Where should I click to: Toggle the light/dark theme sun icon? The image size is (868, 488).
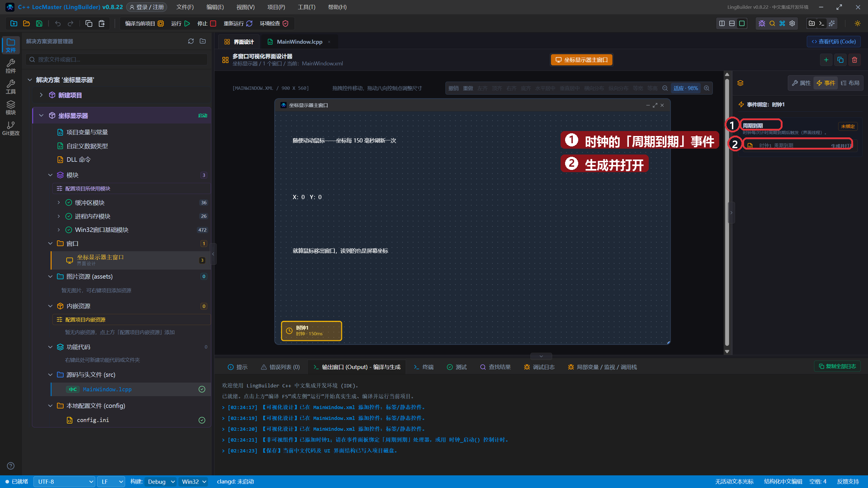tap(858, 23)
